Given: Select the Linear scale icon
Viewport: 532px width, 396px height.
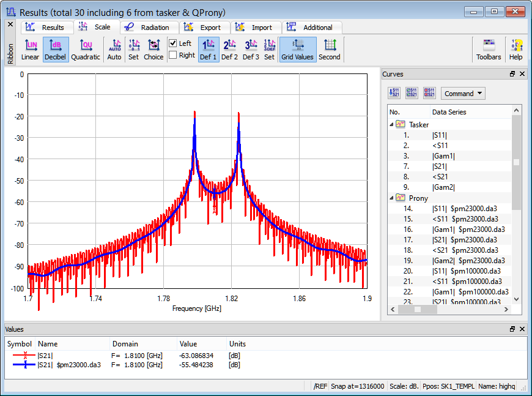Looking at the screenshot, I should 30,50.
